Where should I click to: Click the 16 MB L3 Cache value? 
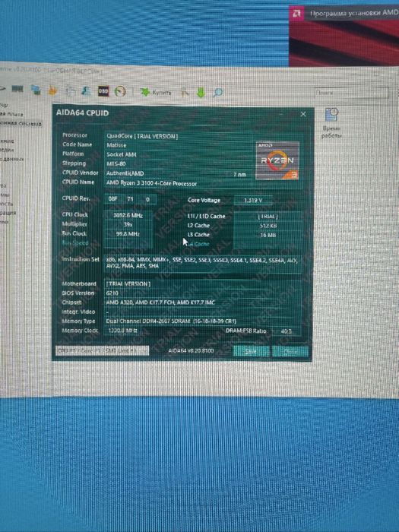point(268,235)
